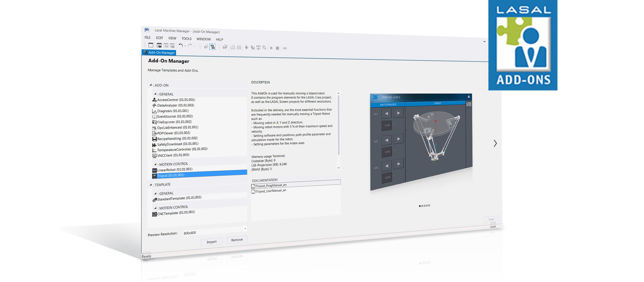Click the TemperatureController graph icon
Screen dimensions: 644x282
pos(154,150)
